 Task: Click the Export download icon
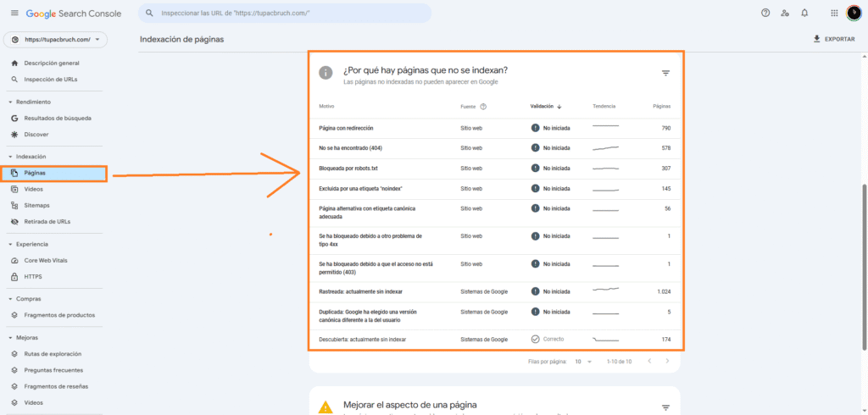tap(816, 39)
